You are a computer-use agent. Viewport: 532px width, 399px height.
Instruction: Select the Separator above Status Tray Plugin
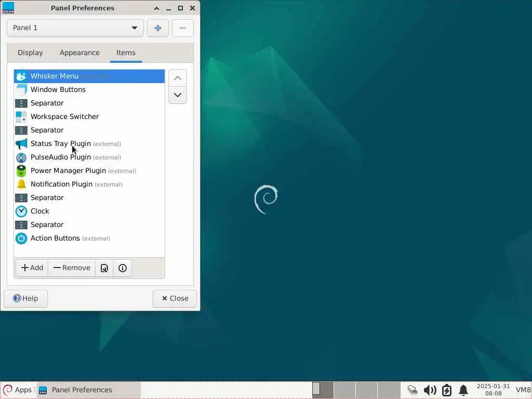(x=89, y=130)
